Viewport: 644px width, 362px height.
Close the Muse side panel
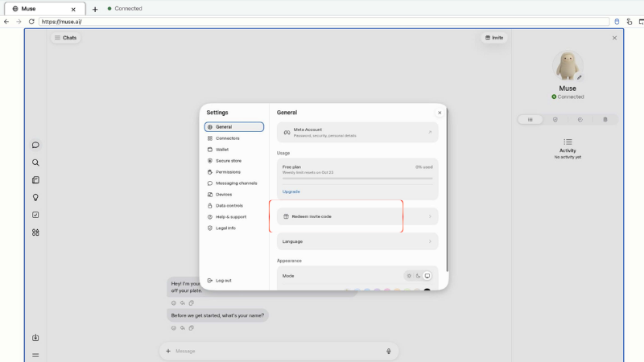point(614,38)
